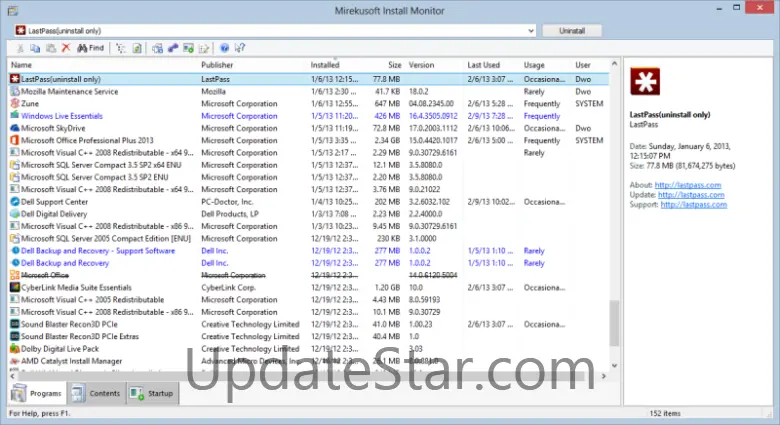Sort by the Publisher column header
The height and width of the screenshot is (425, 780).
(x=217, y=65)
